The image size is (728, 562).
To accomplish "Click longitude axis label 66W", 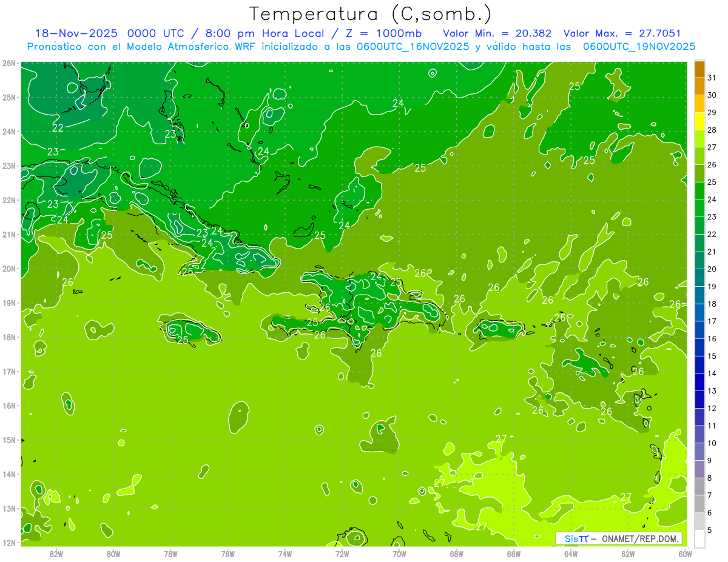I will (x=514, y=554).
